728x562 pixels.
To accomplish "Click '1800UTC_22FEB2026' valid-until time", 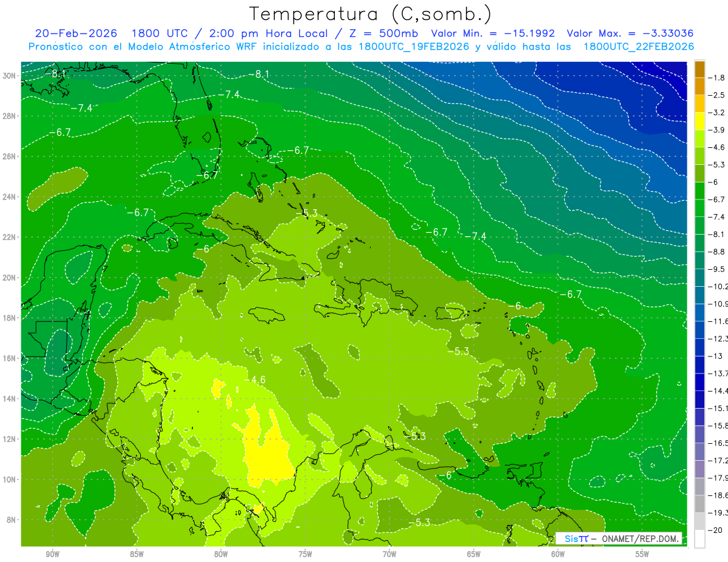I will coord(639,47).
